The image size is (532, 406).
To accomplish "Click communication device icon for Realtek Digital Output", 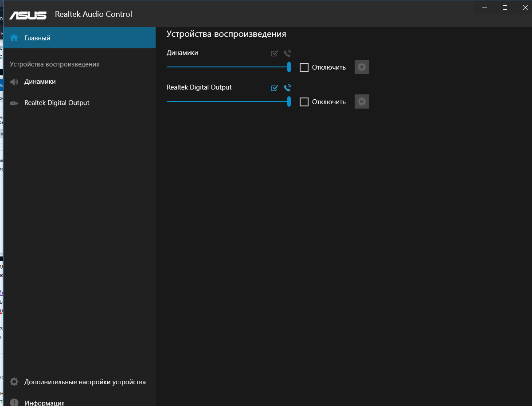I will tap(287, 88).
